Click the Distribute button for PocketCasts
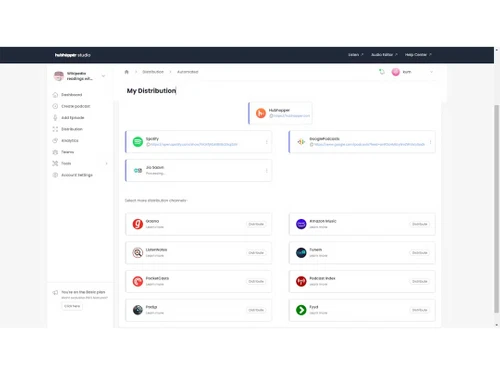The height and width of the screenshot is (375, 500). click(x=256, y=281)
